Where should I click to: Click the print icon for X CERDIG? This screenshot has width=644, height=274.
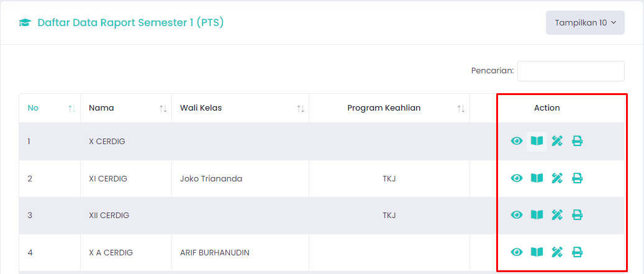pos(578,141)
